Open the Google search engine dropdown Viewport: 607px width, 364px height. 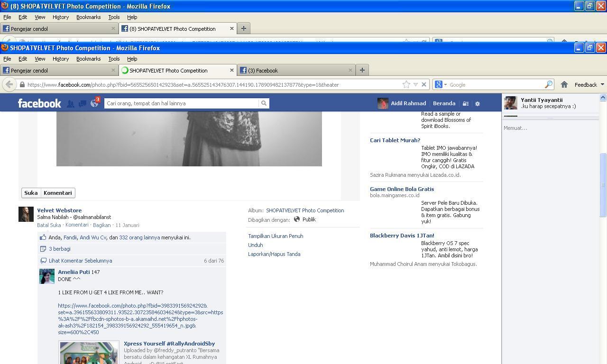[x=441, y=84]
